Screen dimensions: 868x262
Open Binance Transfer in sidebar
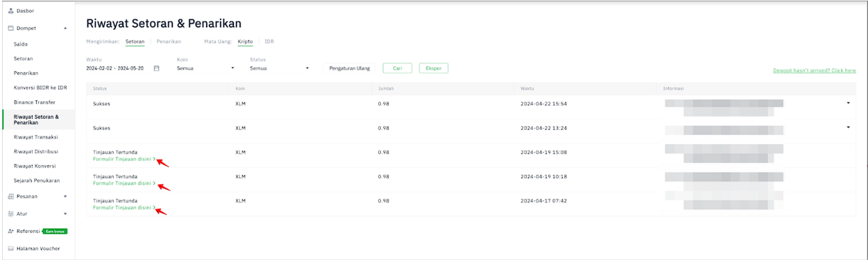coord(35,102)
